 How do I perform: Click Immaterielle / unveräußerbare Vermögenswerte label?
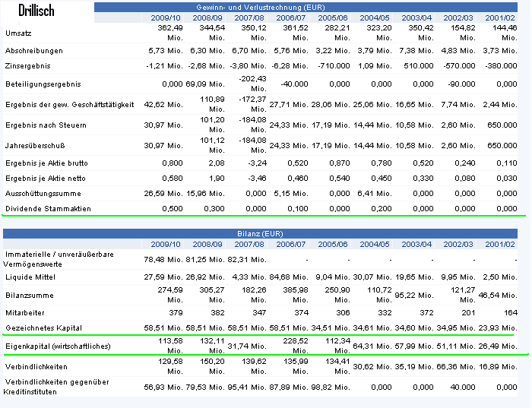59,259
